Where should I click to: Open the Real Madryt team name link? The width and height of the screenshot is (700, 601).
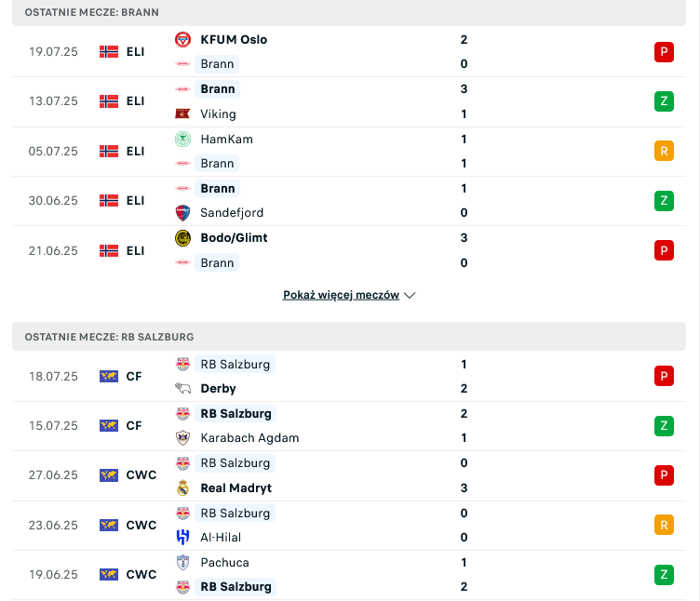tap(236, 488)
